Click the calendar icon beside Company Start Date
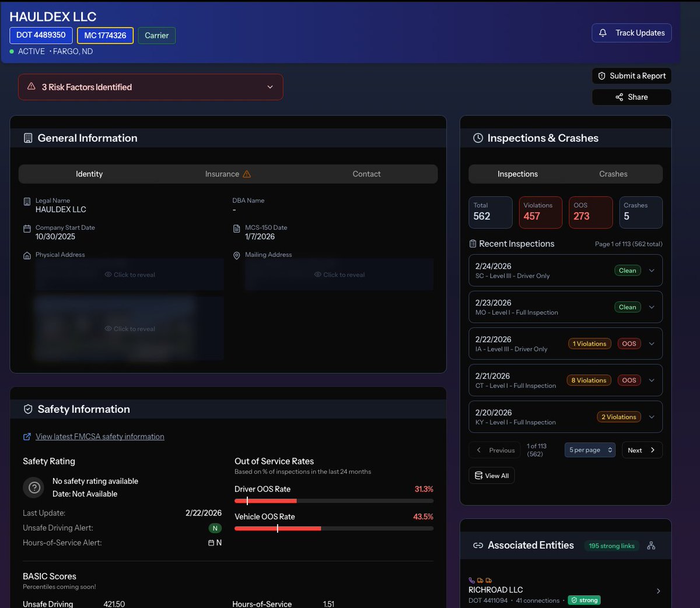The width and height of the screenshot is (700, 608). click(x=27, y=229)
